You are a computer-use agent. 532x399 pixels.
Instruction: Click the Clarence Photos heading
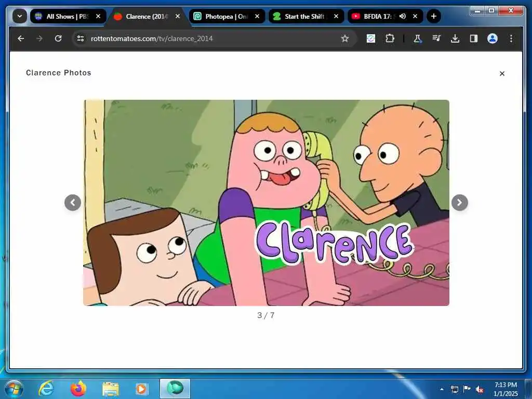[59, 73]
